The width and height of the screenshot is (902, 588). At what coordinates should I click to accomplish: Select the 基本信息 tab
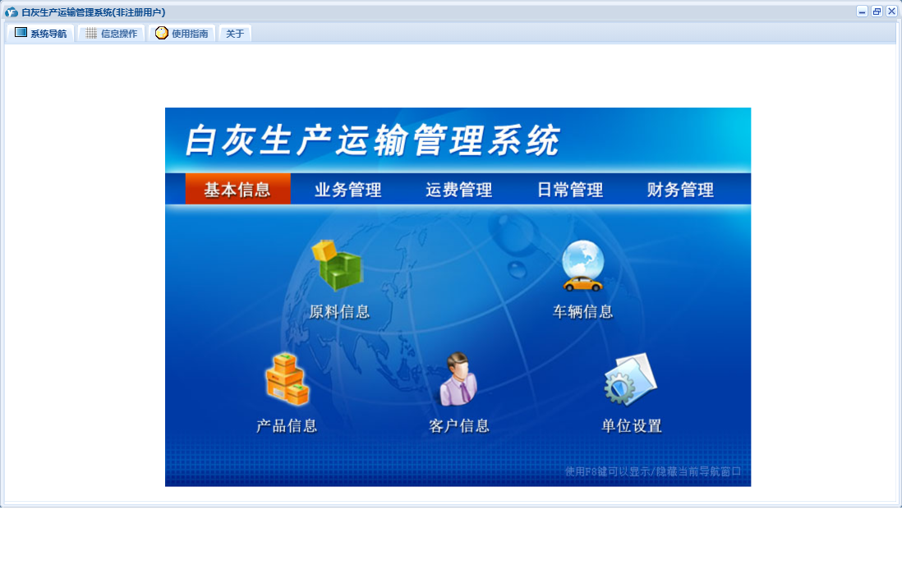[237, 189]
